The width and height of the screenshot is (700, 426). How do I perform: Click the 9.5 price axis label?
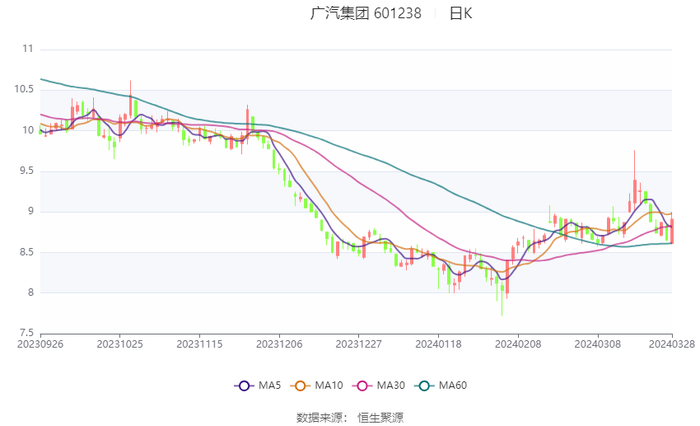tap(25, 171)
